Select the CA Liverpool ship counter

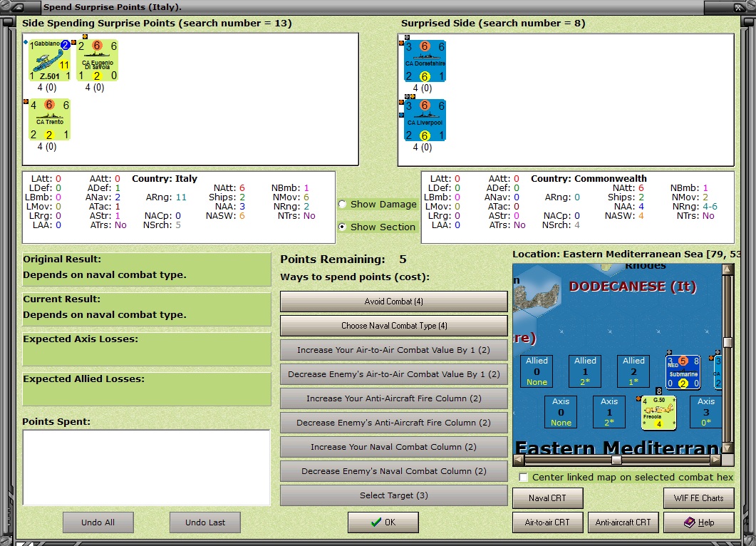click(425, 120)
